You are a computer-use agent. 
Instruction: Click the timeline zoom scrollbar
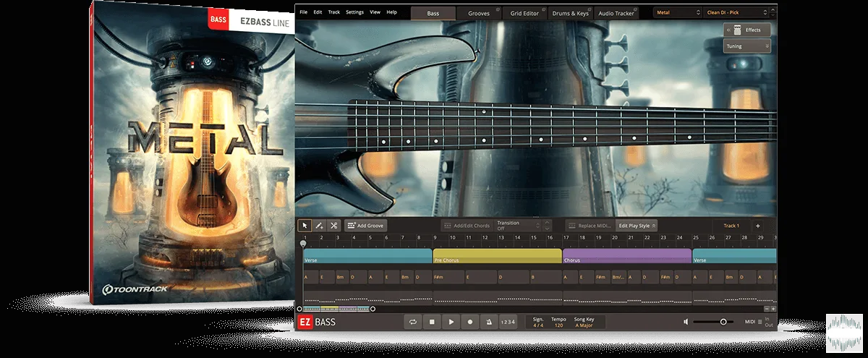point(338,309)
